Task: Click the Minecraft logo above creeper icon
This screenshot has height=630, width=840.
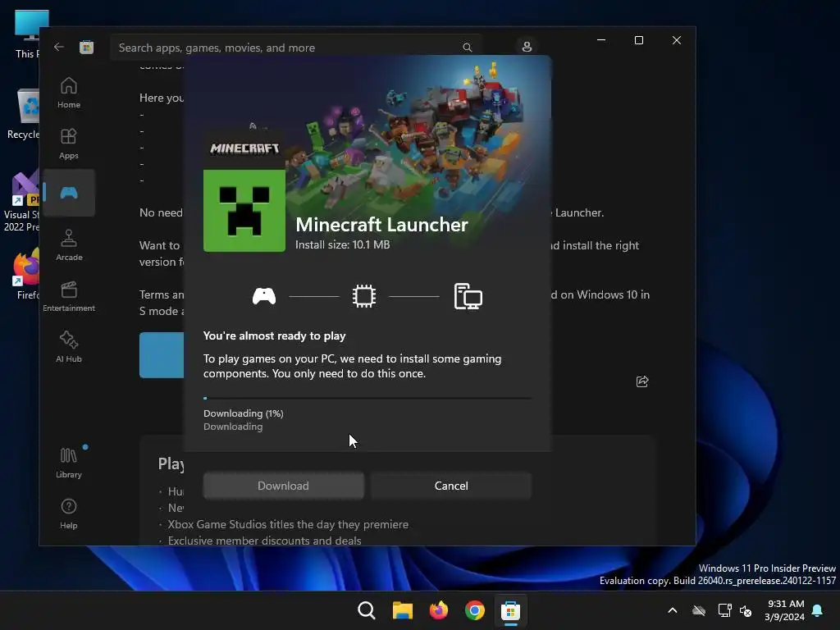Action: [244, 148]
